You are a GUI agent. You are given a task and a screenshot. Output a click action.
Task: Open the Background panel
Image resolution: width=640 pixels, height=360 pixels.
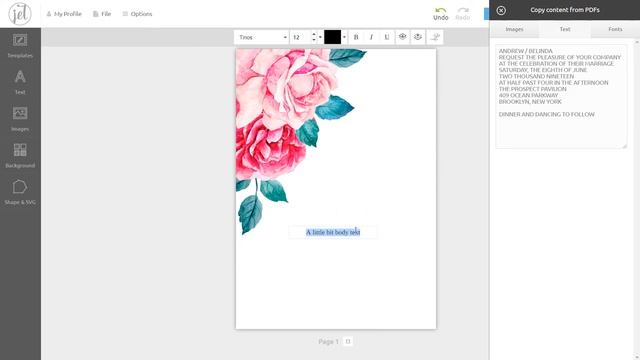point(20,156)
